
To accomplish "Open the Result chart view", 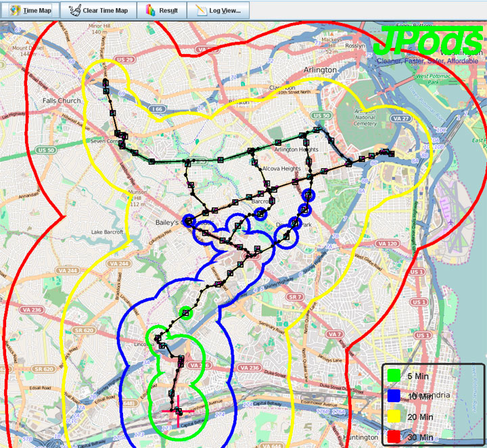I will [x=162, y=10].
